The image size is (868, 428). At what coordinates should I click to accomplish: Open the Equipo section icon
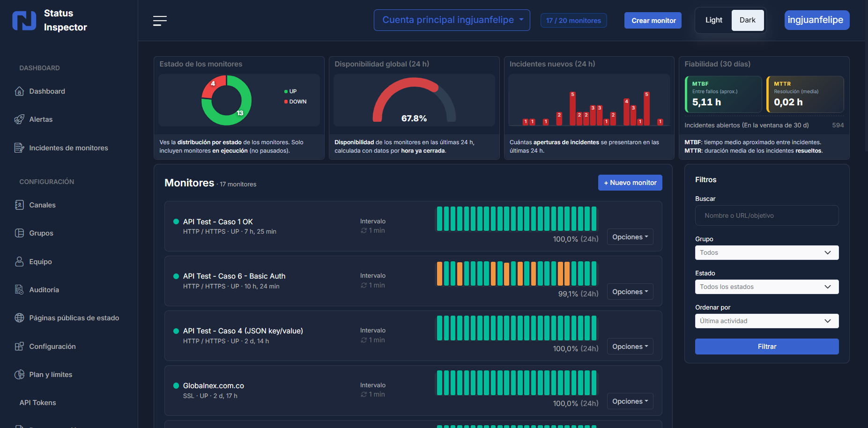pyautogui.click(x=19, y=261)
